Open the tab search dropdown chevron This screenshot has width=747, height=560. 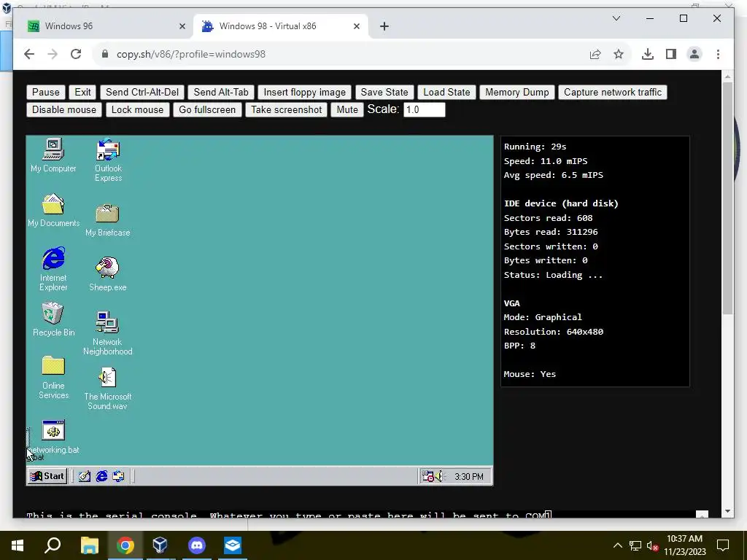[x=616, y=18]
